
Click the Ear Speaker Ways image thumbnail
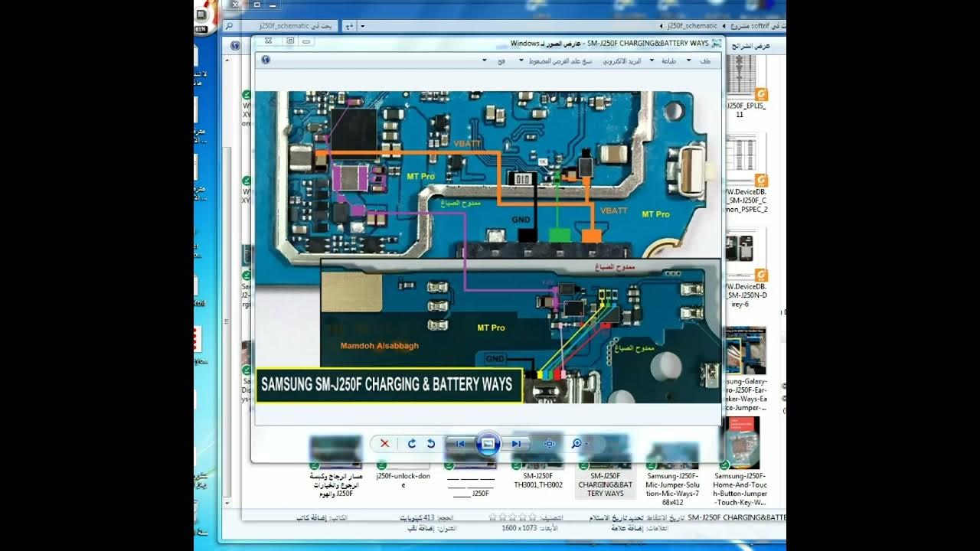(746, 350)
